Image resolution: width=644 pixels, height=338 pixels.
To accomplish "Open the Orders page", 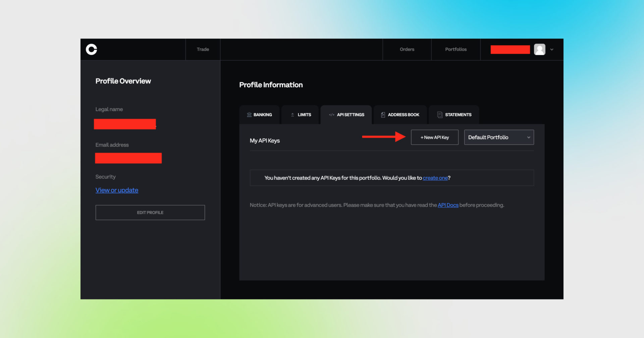I will point(407,49).
